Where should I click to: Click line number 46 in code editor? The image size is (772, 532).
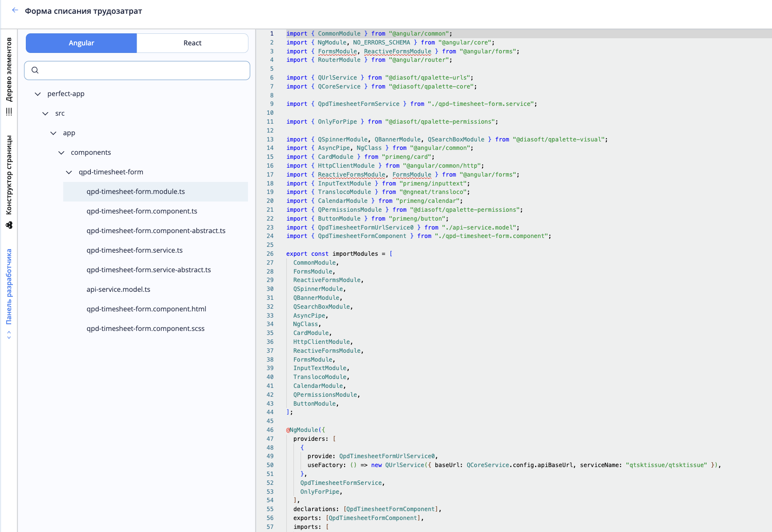point(270,430)
